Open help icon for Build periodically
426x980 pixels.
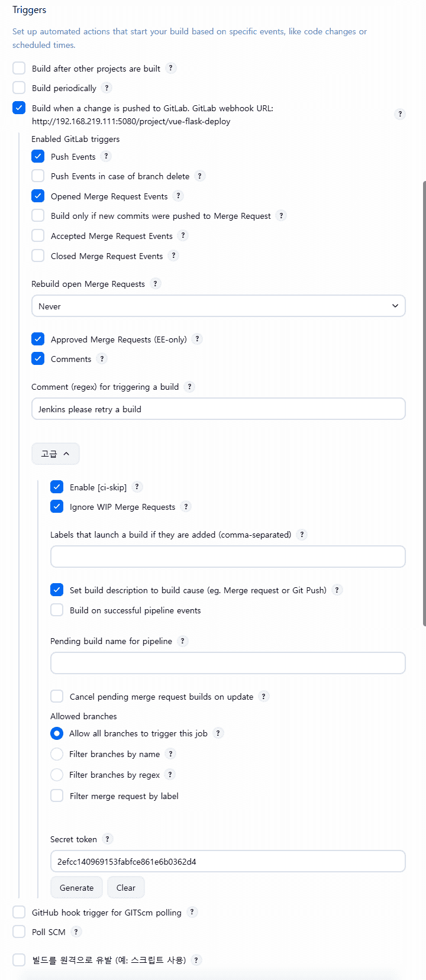(x=106, y=88)
